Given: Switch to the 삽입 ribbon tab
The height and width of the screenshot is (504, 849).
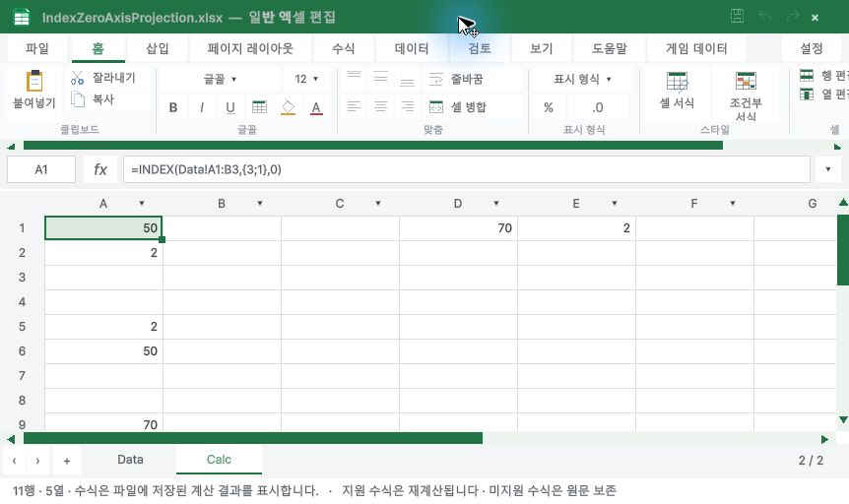Looking at the screenshot, I should coord(158,48).
